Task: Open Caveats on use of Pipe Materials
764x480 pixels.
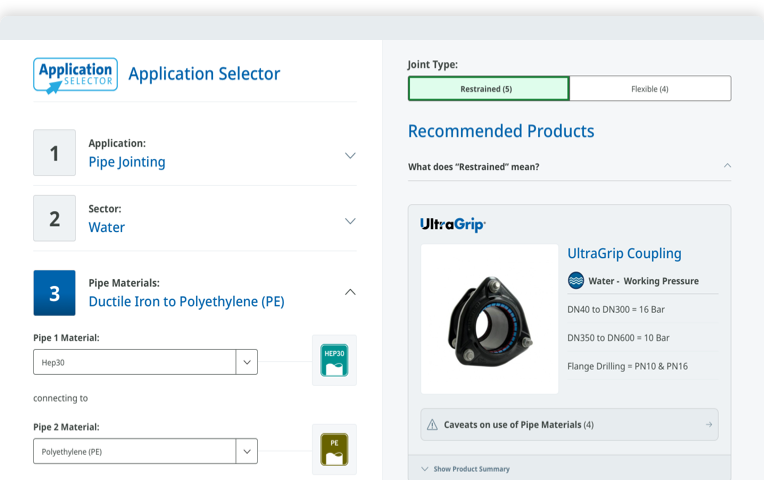Action: 569,424
